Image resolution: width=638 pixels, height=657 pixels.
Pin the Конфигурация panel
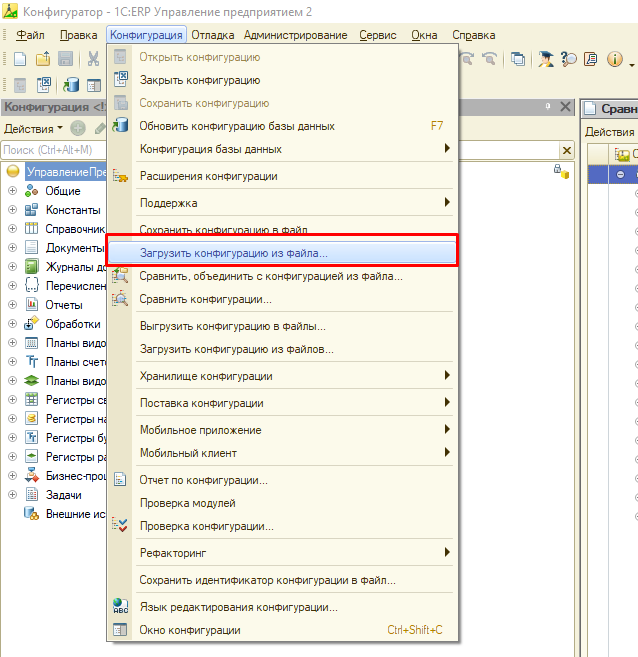tap(548, 107)
